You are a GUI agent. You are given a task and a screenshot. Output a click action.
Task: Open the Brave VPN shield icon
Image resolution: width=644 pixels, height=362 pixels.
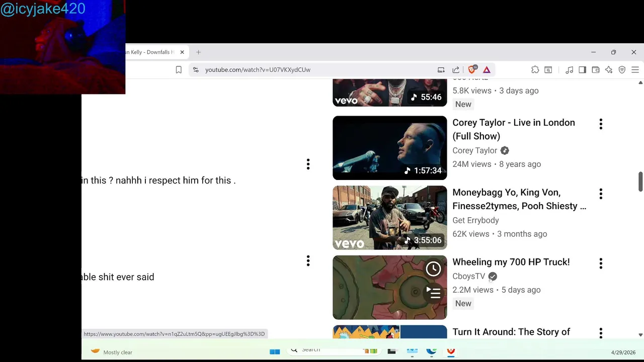coord(622,69)
